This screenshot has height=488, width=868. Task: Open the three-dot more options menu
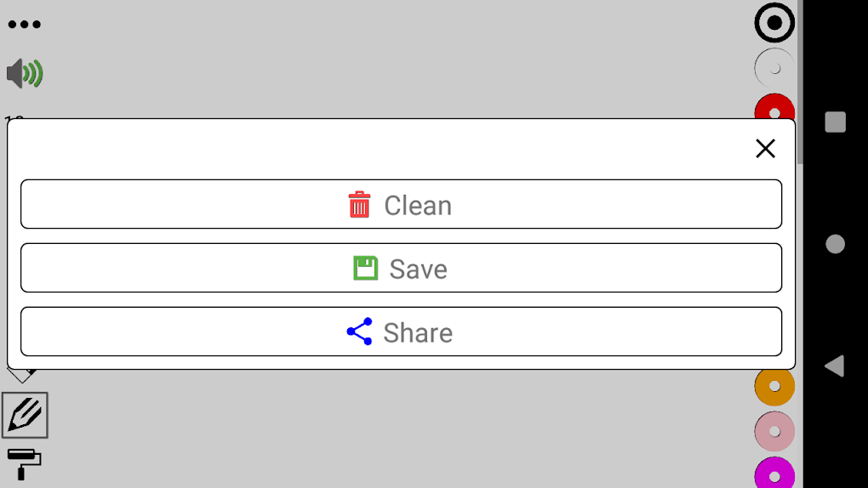click(24, 24)
